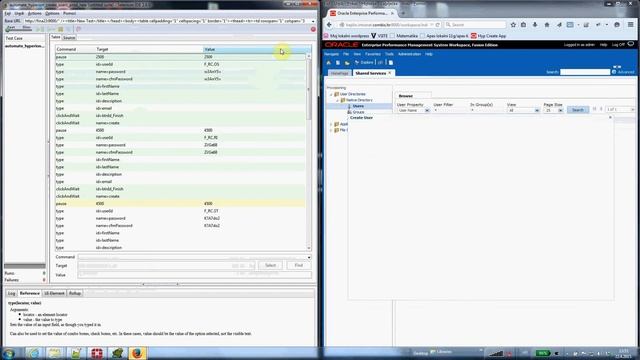Switch to the Source tab in Selenium IDE

[69, 38]
